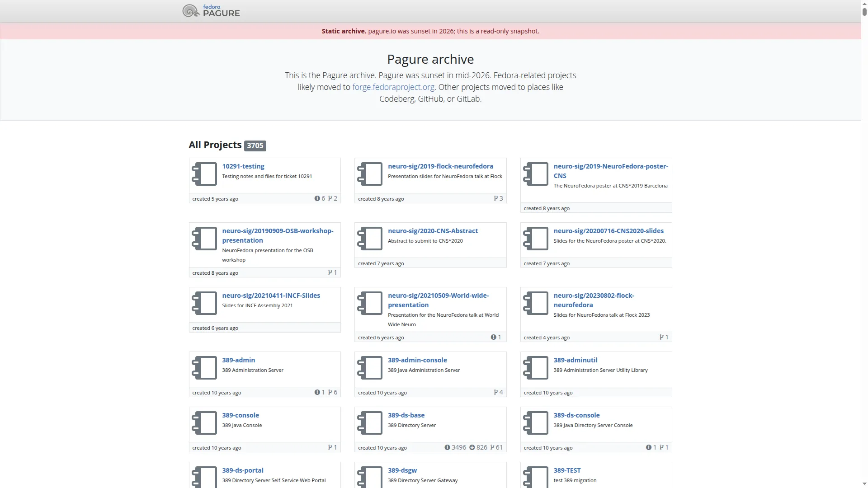Open the 389-ds-base project
The width and height of the screenshot is (868, 488).
[x=406, y=415]
